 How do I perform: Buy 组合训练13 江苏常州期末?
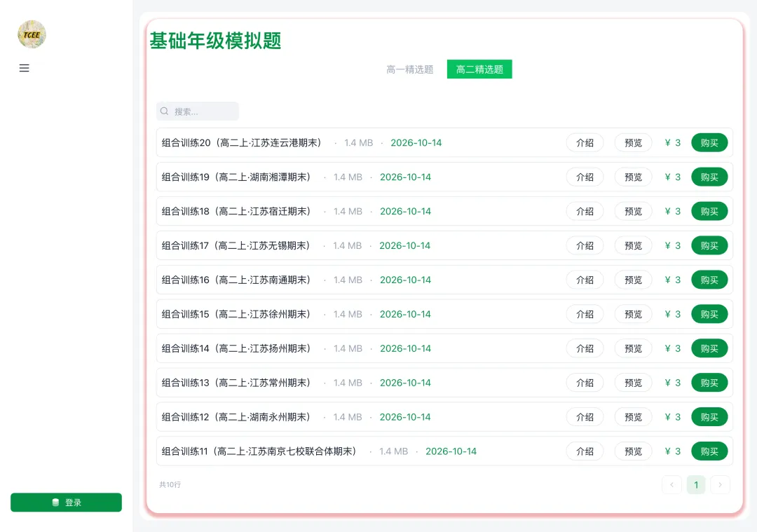click(x=709, y=382)
